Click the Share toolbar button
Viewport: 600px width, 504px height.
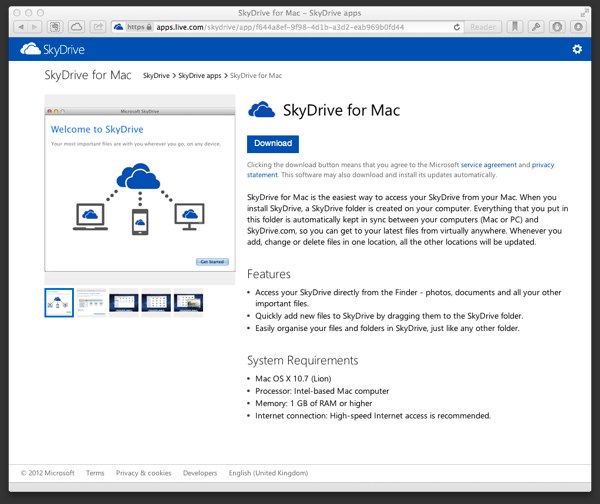[x=98, y=27]
